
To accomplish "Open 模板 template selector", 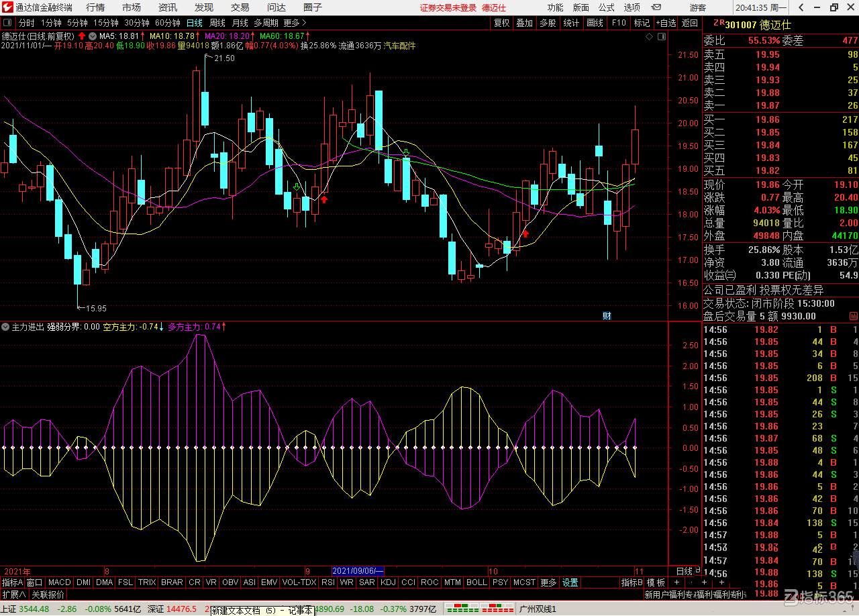I will (x=656, y=582).
